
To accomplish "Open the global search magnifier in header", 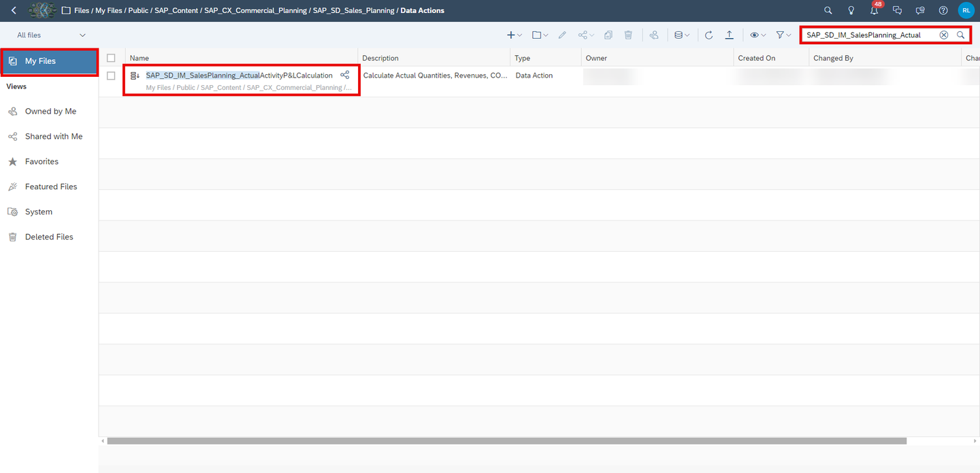I will (x=828, y=10).
